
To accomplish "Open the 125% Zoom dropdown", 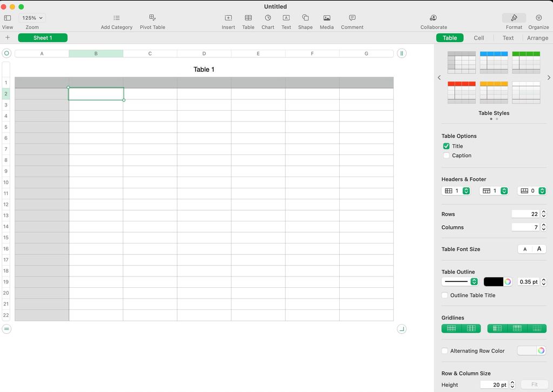I will pyautogui.click(x=32, y=18).
